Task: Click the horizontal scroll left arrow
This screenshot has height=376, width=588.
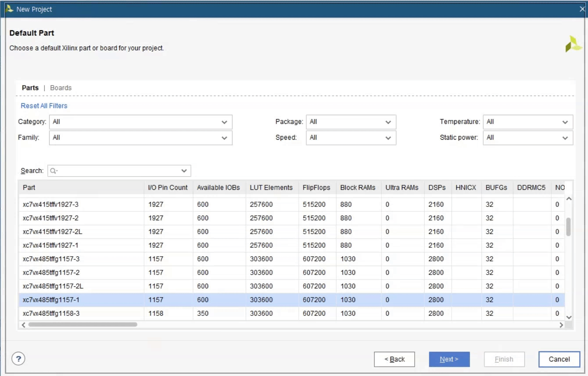Action: (x=23, y=325)
